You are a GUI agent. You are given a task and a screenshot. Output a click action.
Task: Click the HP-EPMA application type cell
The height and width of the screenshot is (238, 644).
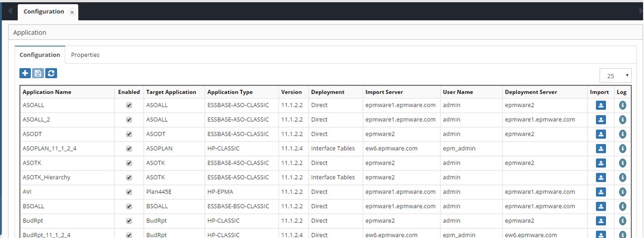[241, 192]
